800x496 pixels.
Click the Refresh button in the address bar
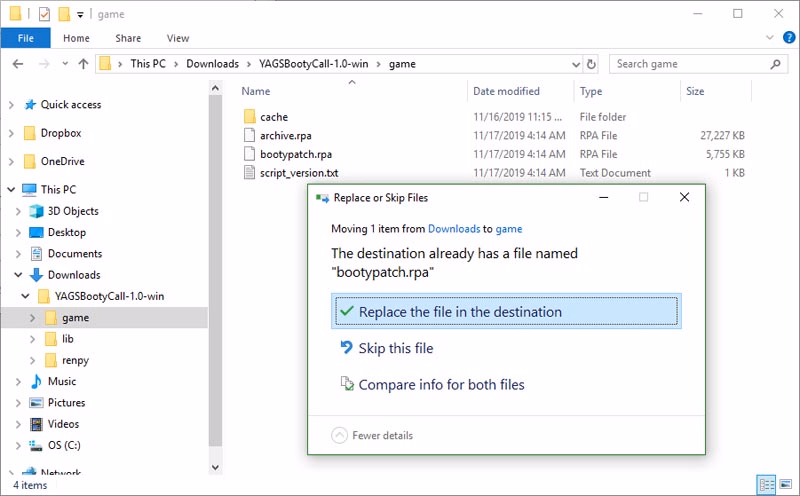pos(591,64)
